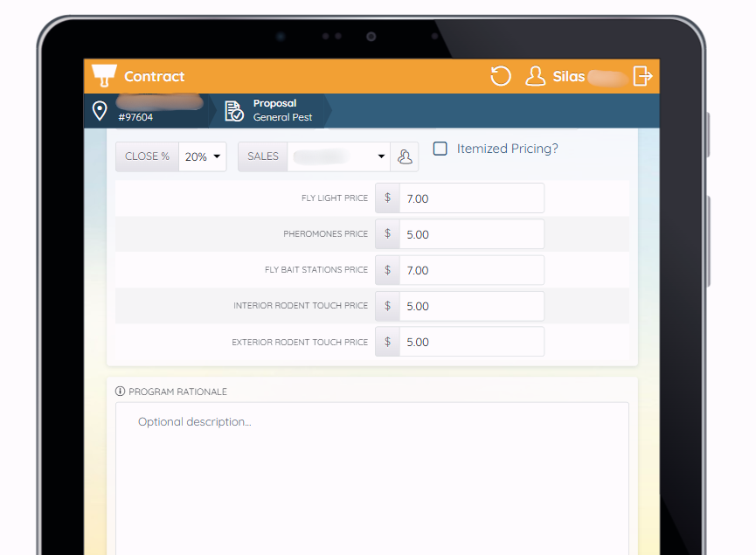Image resolution: width=756 pixels, height=555 pixels.
Task: Click the dollar sign beside Pheromones Price
Action: pyautogui.click(x=388, y=234)
